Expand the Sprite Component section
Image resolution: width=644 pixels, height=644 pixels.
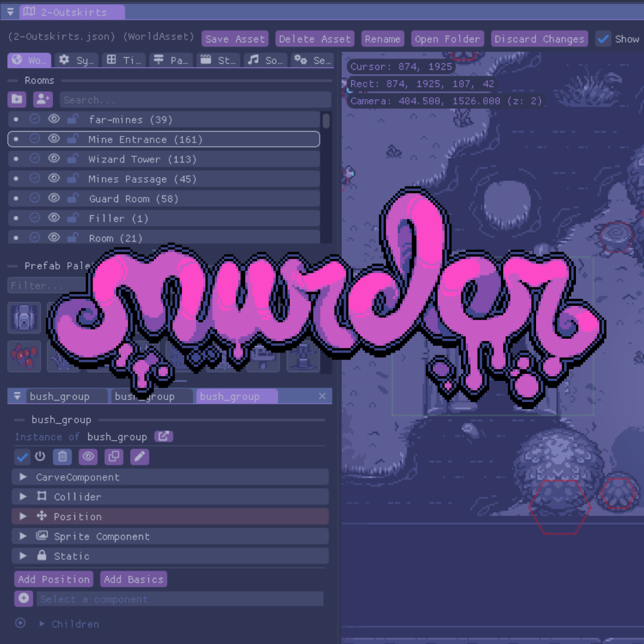pyautogui.click(x=23, y=536)
